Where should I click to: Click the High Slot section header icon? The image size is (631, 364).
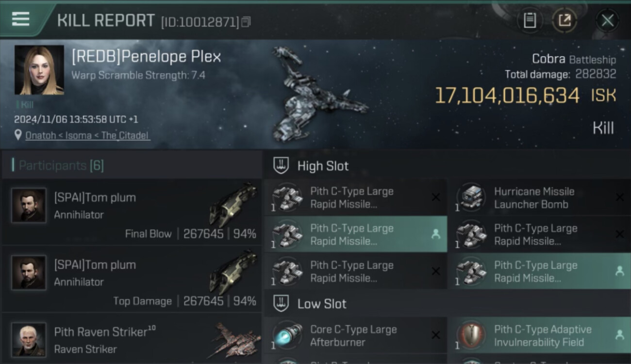(281, 165)
